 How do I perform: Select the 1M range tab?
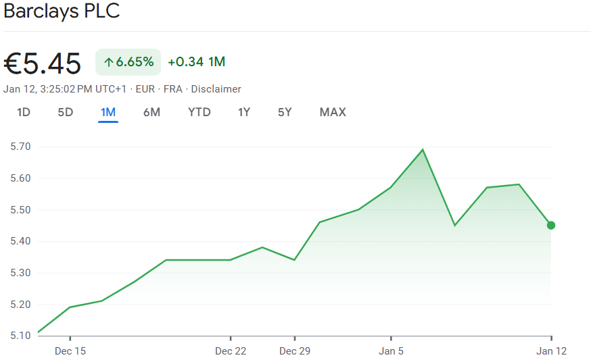pyautogui.click(x=108, y=112)
